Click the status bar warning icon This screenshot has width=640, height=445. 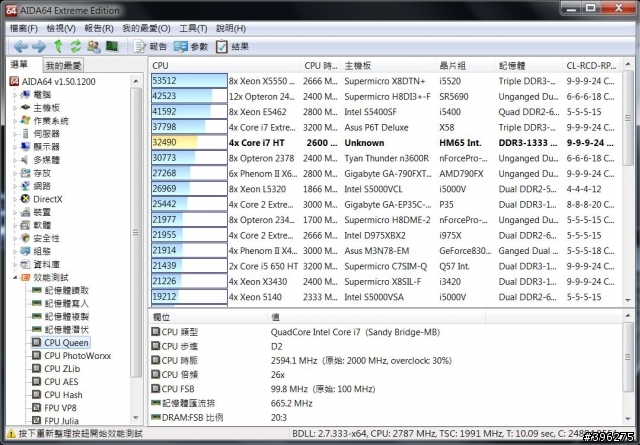(x=11, y=434)
